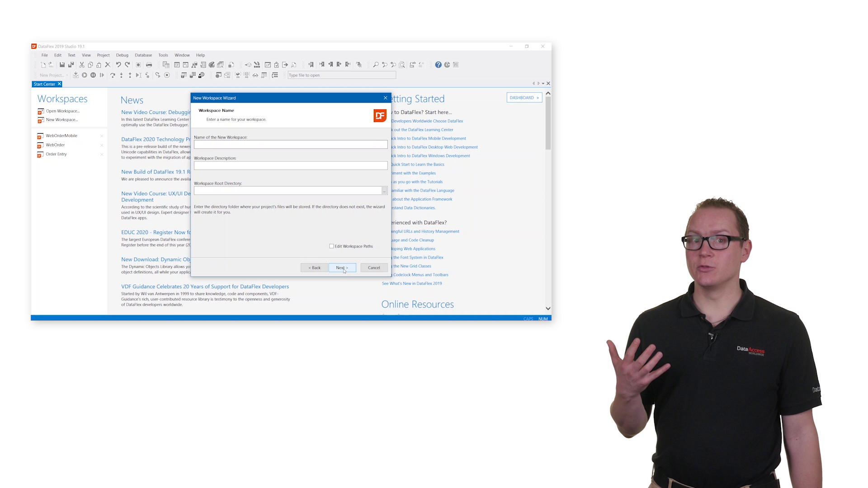Browse for Workspace Root Directory
Image resolution: width=868 pixels, height=488 pixels.
[384, 191]
